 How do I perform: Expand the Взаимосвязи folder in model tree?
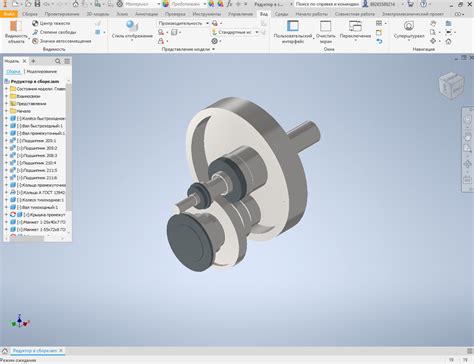(x=6, y=96)
